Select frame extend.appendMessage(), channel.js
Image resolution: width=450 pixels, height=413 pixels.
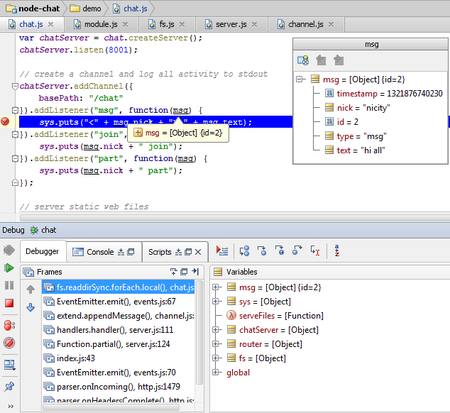click(x=119, y=316)
